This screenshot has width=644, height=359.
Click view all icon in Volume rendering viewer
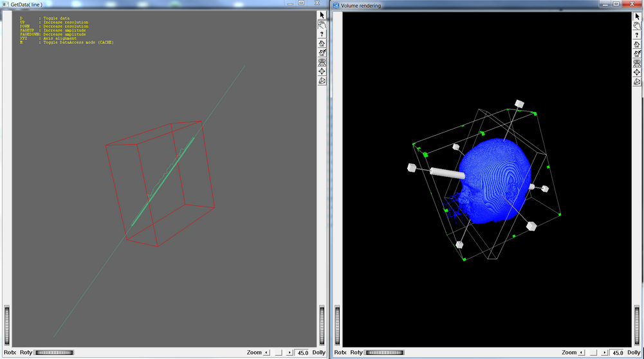click(637, 63)
